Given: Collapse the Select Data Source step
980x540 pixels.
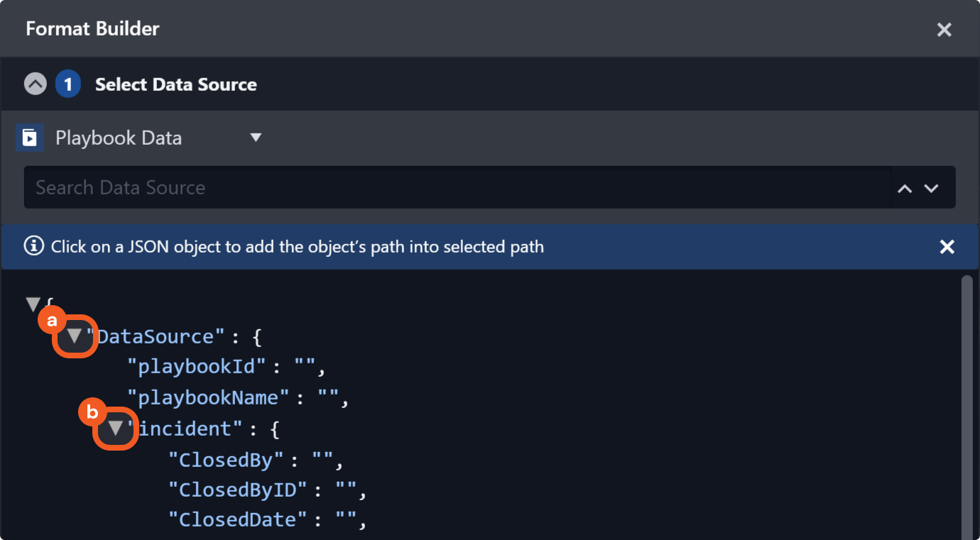Looking at the screenshot, I should (36, 84).
